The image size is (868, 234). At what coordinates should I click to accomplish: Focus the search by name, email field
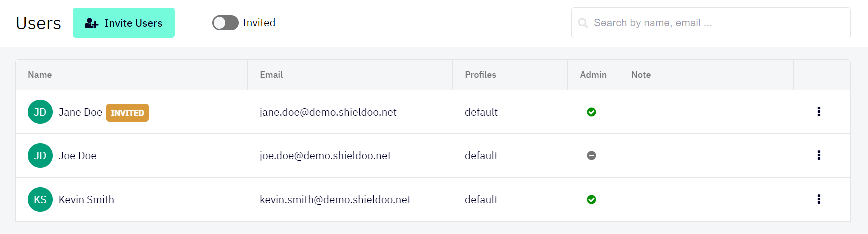pos(711,23)
